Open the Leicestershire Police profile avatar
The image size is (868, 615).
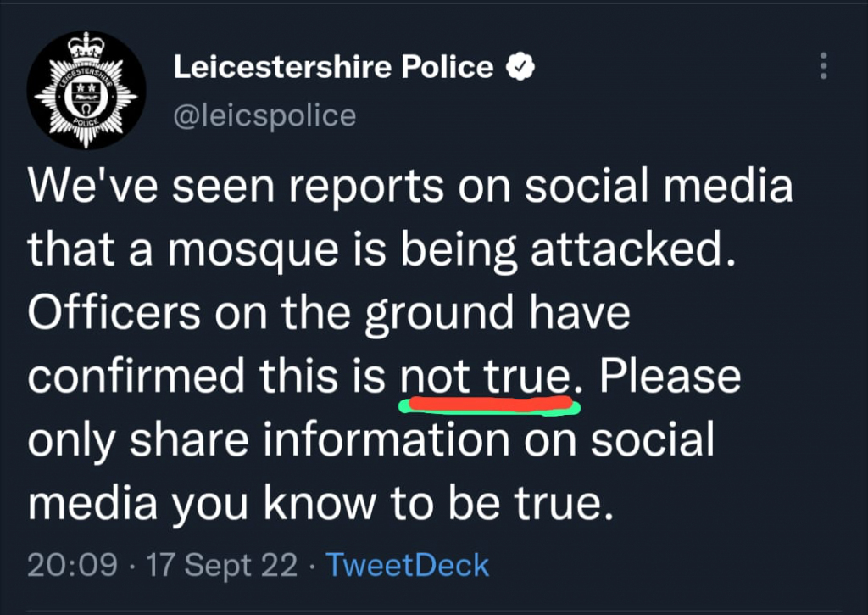pos(86,91)
